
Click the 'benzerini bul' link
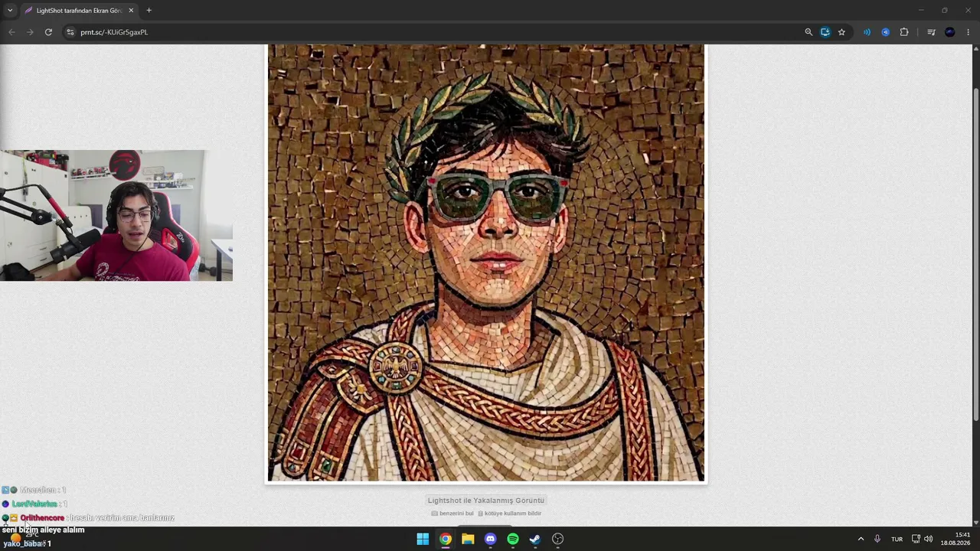coord(452,514)
